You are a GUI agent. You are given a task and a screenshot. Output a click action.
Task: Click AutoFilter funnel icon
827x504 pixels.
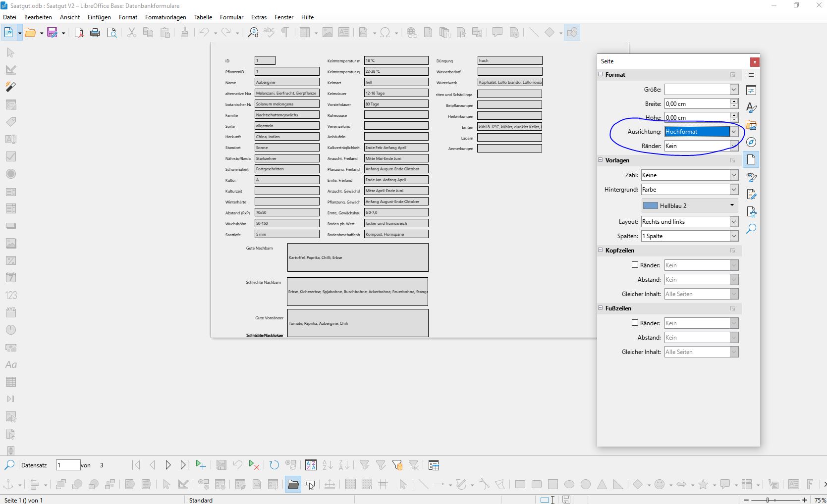364,465
